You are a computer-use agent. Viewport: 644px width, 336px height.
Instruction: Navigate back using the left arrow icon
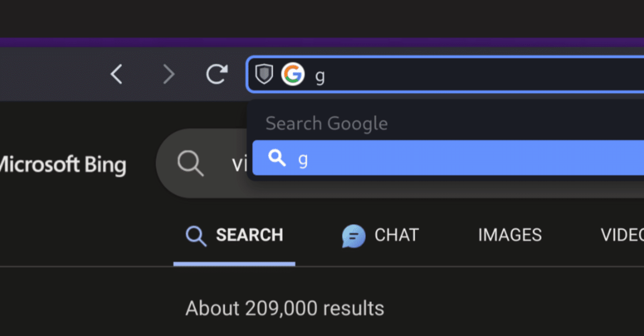pos(116,74)
